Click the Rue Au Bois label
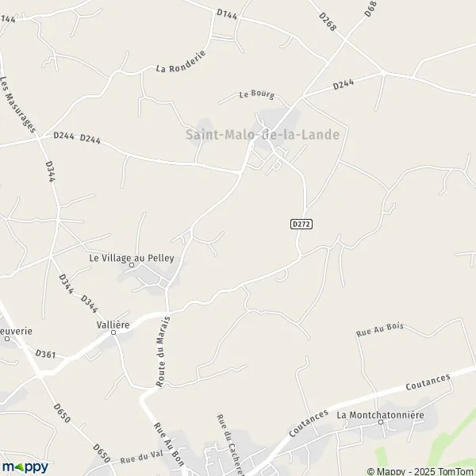Image resolution: width=476 pixels, height=476 pixels. pos(379,330)
